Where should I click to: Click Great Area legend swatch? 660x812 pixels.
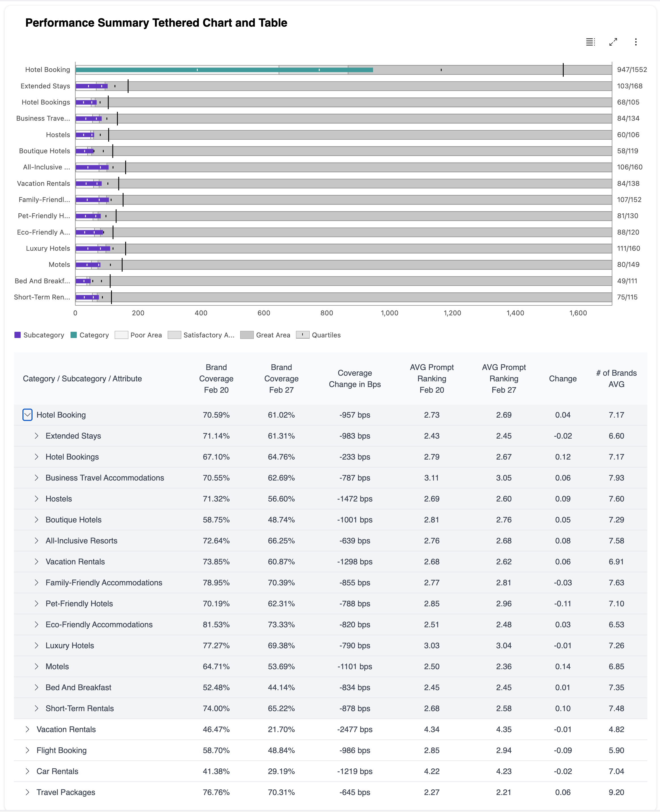click(x=247, y=335)
